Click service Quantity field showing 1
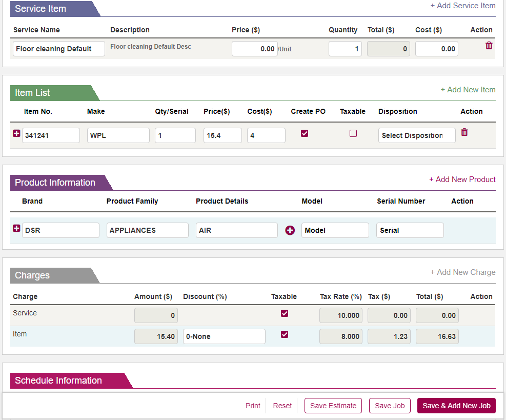The height and width of the screenshot is (420, 506). pos(345,49)
